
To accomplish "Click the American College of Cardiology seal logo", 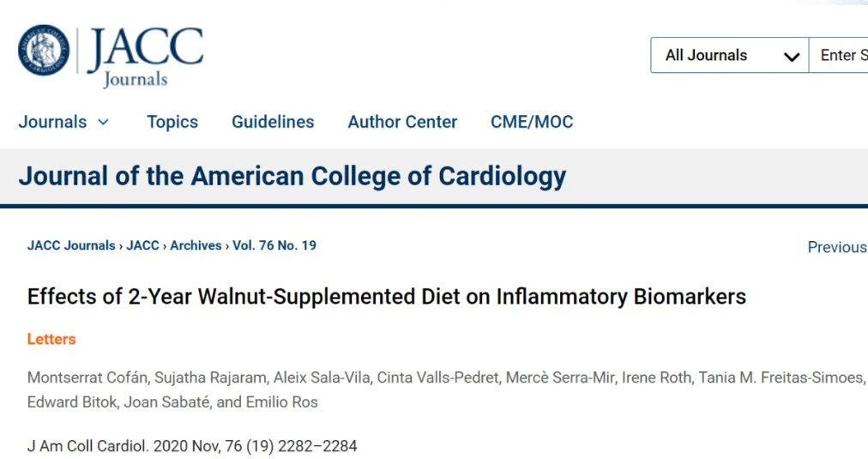I will point(44,50).
